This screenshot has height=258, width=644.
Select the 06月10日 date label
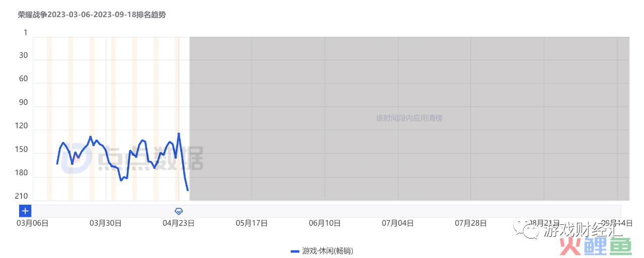tap(325, 223)
